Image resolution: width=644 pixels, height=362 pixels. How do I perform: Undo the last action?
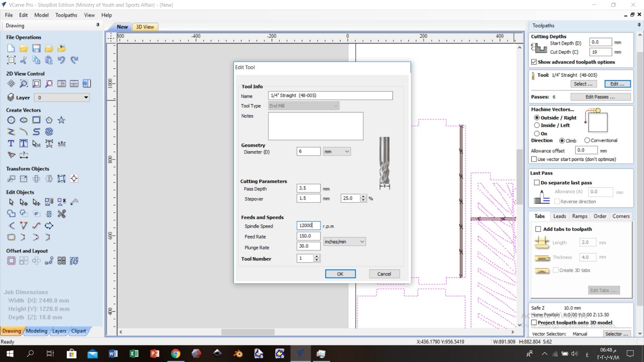pos(61,60)
